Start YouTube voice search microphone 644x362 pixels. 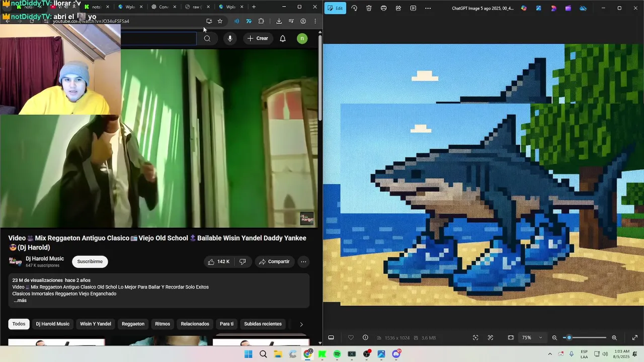point(230,38)
